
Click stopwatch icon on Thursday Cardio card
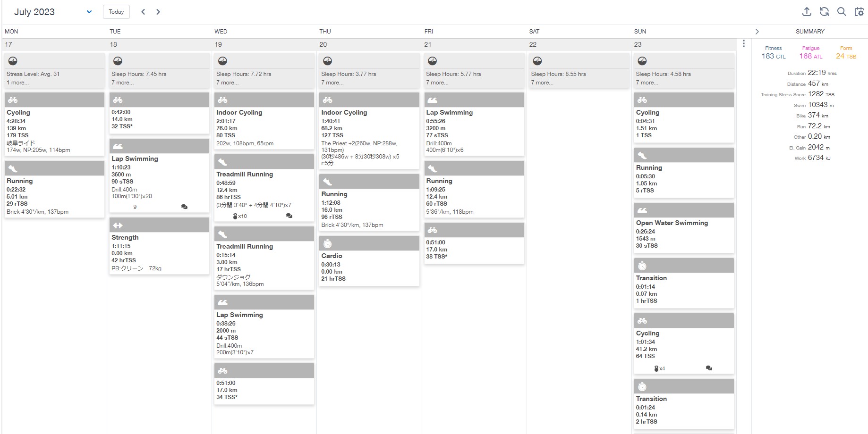327,243
